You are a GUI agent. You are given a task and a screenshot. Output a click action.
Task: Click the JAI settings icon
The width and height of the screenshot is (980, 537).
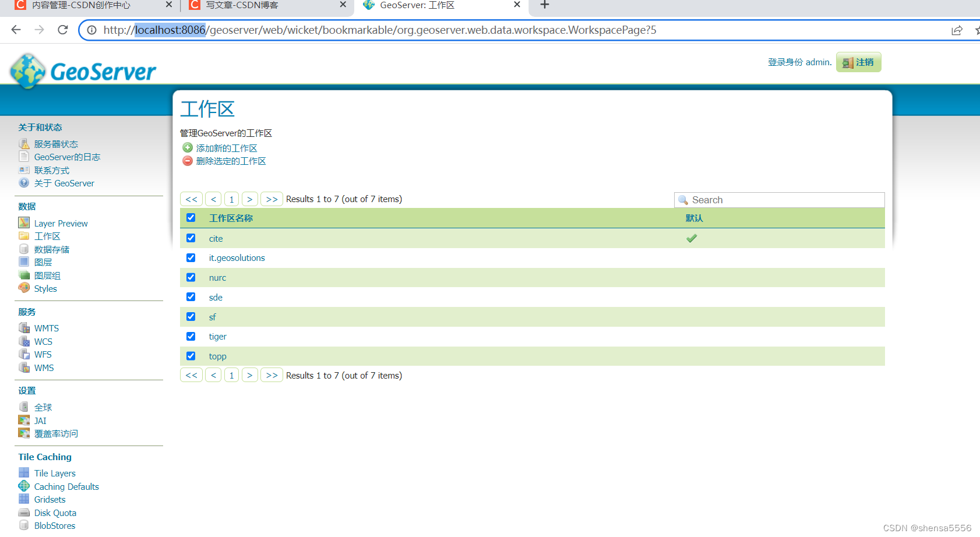tap(24, 420)
